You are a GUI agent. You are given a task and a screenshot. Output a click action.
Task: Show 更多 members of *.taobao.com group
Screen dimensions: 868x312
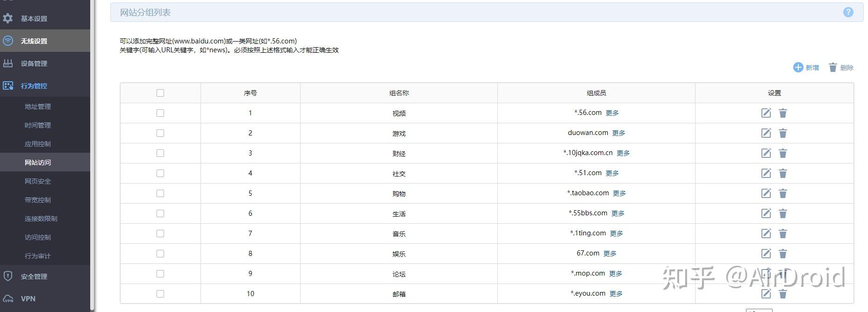click(x=619, y=193)
